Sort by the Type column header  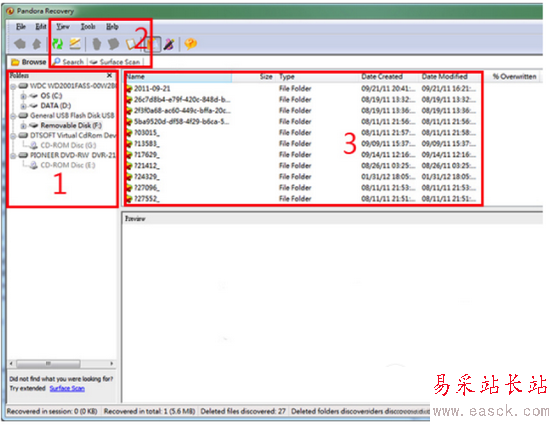click(x=317, y=76)
